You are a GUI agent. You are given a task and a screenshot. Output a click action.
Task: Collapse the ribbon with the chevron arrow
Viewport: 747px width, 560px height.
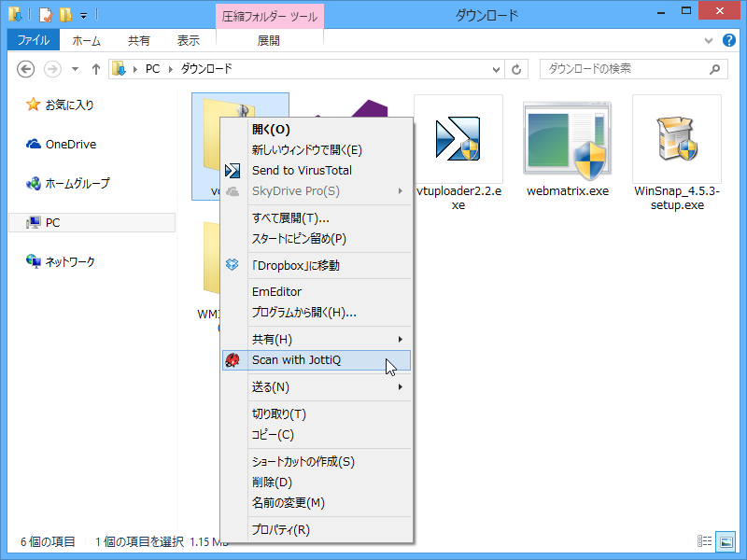tap(708, 40)
